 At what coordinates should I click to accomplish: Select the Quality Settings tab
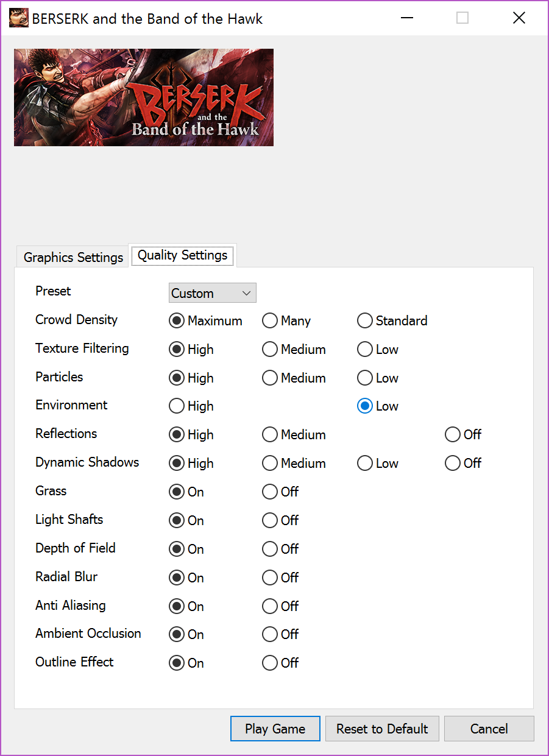pyautogui.click(x=182, y=255)
